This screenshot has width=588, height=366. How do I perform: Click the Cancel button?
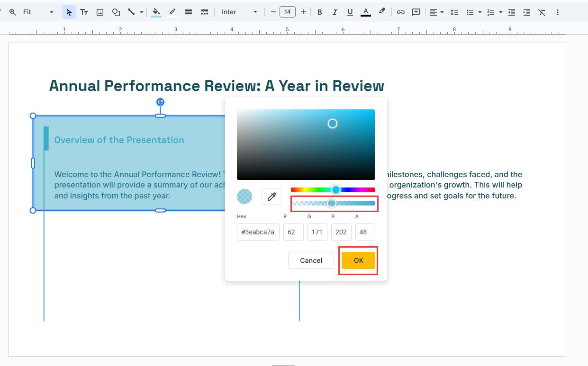311,260
